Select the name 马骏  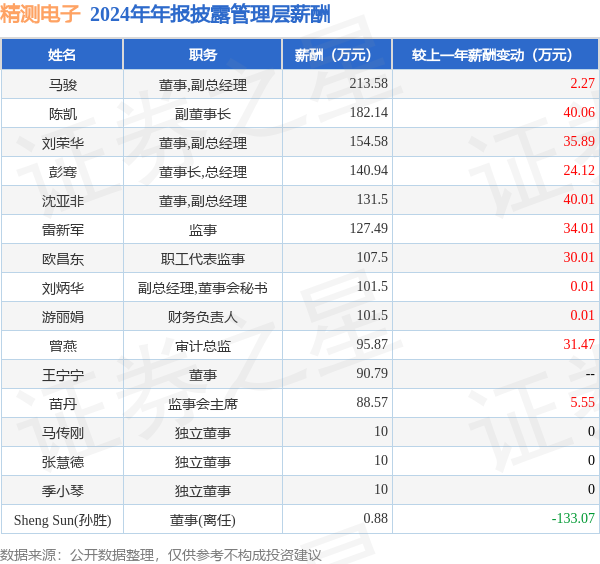pos(63,85)
